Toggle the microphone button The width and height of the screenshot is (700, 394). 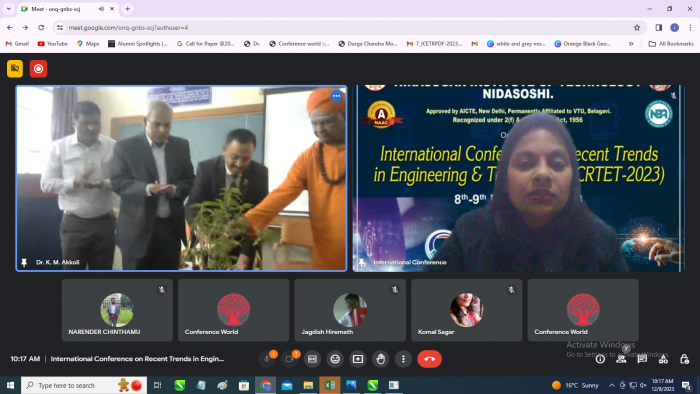click(267, 359)
